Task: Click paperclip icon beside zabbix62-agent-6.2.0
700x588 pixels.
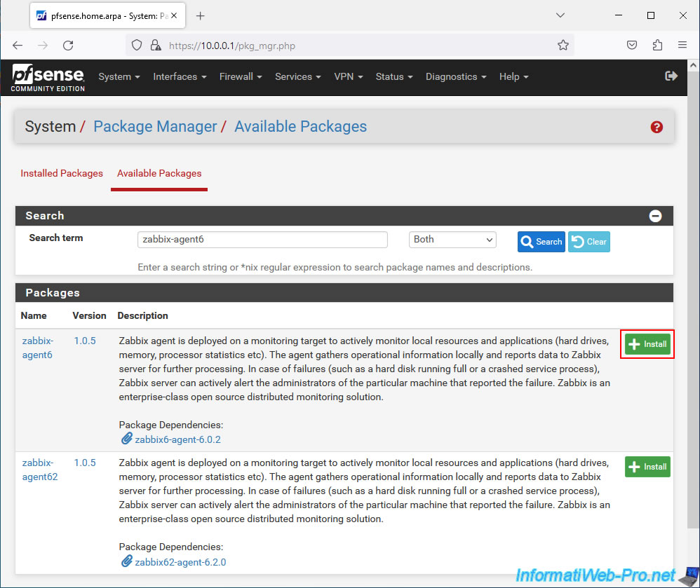Action: [x=127, y=561]
